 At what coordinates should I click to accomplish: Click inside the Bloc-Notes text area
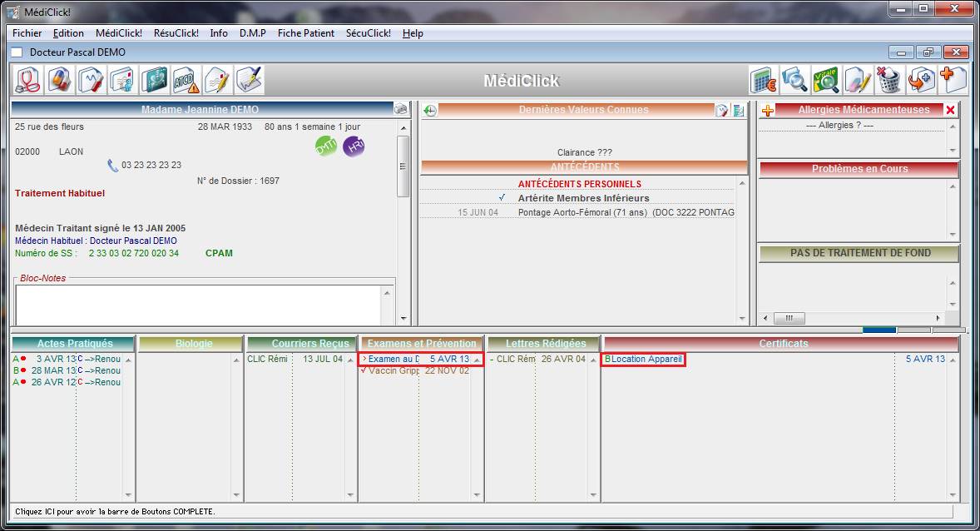[199, 305]
